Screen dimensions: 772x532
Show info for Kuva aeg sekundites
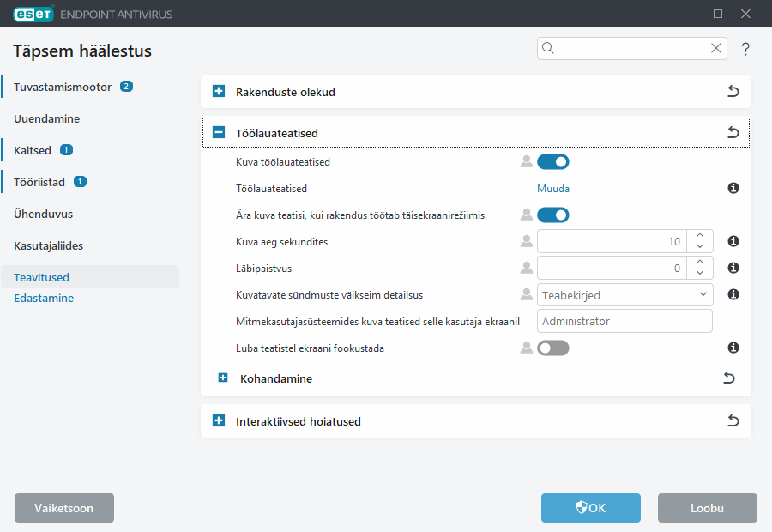[733, 241]
